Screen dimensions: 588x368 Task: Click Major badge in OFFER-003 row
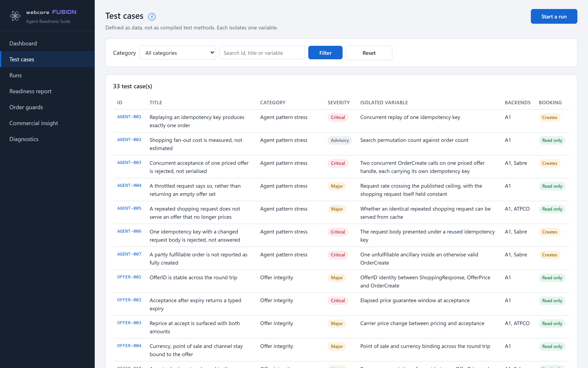coord(337,323)
